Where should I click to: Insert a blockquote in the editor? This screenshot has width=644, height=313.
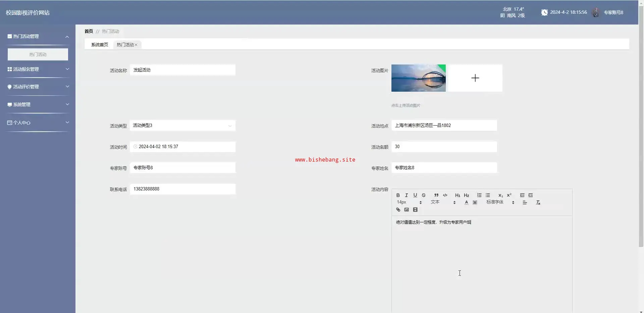click(x=436, y=195)
